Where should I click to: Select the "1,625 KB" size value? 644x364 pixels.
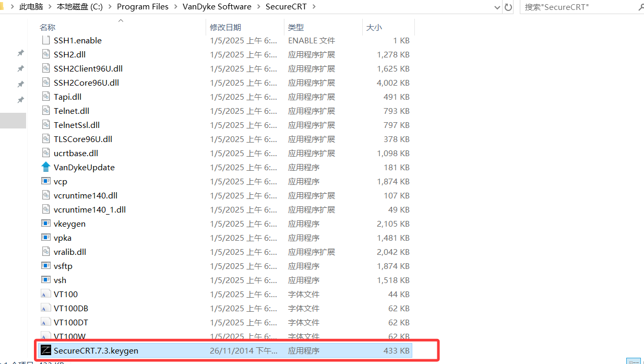[393, 68]
